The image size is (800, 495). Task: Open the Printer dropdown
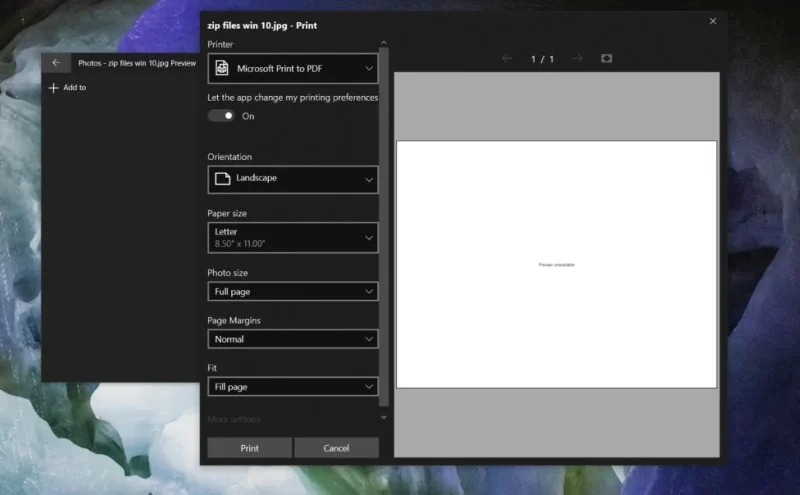click(293, 68)
